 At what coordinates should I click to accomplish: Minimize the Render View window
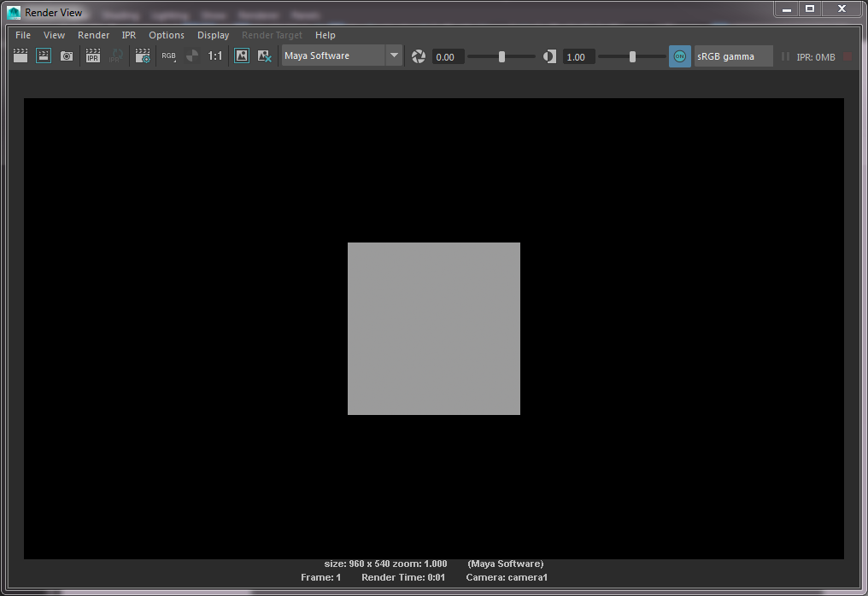[787, 9]
